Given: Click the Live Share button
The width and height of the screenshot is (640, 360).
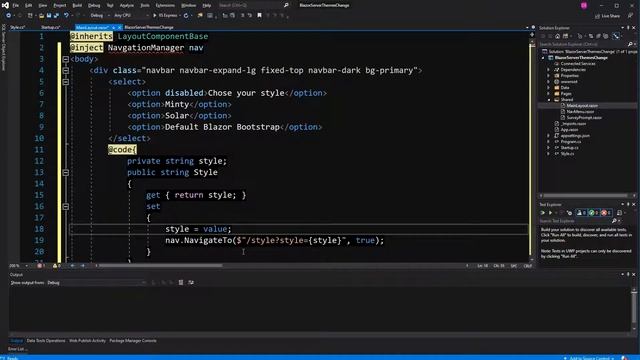Looking at the screenshot, I should 607,16.
